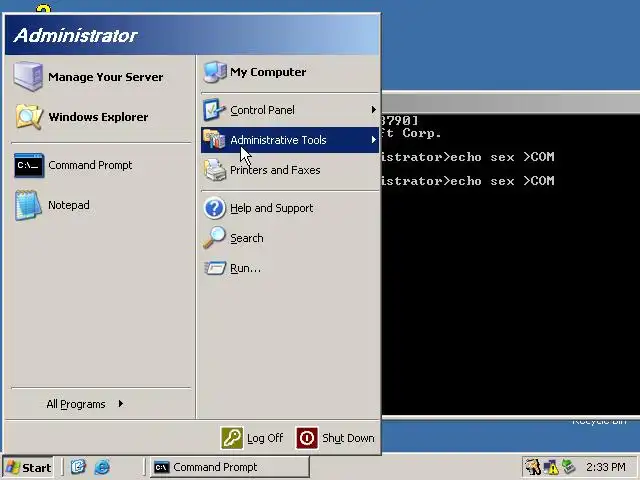
Task: Select the Search label
Action: tap(247, 238)
